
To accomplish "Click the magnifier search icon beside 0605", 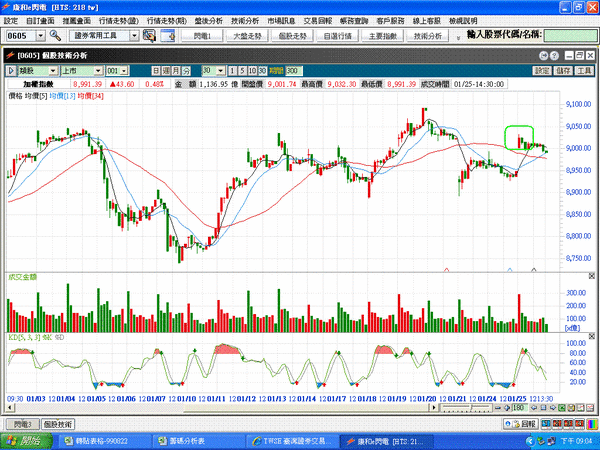I will point(55,36).
